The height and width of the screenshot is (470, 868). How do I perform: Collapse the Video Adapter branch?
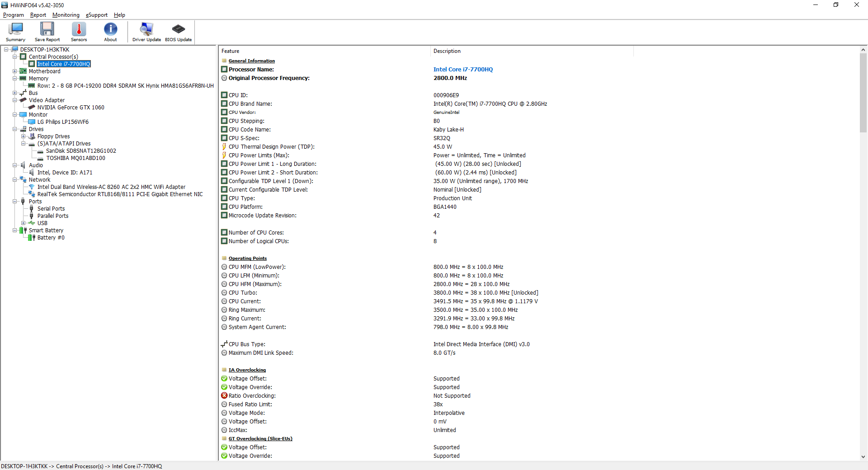tap(14, 100)
